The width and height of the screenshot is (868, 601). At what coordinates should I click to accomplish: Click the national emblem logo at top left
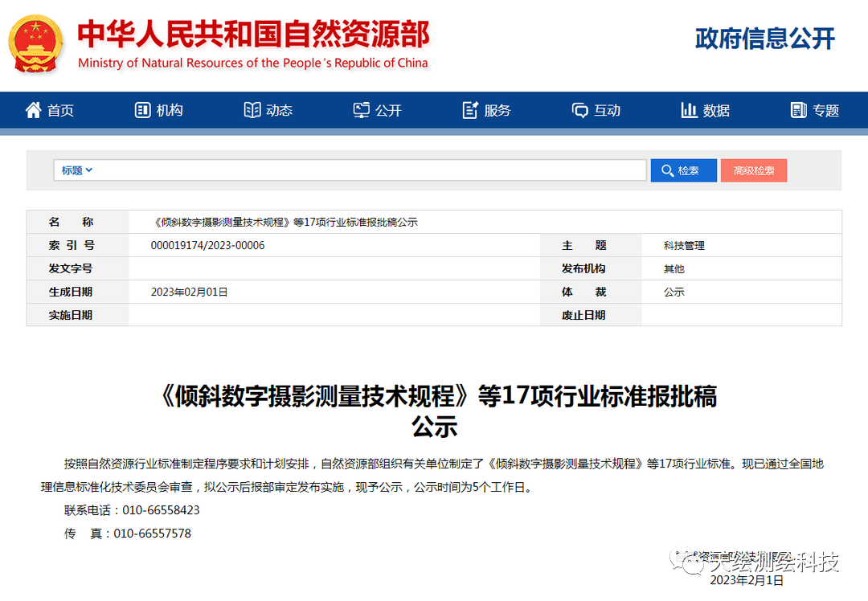click(x=34, y=43)
